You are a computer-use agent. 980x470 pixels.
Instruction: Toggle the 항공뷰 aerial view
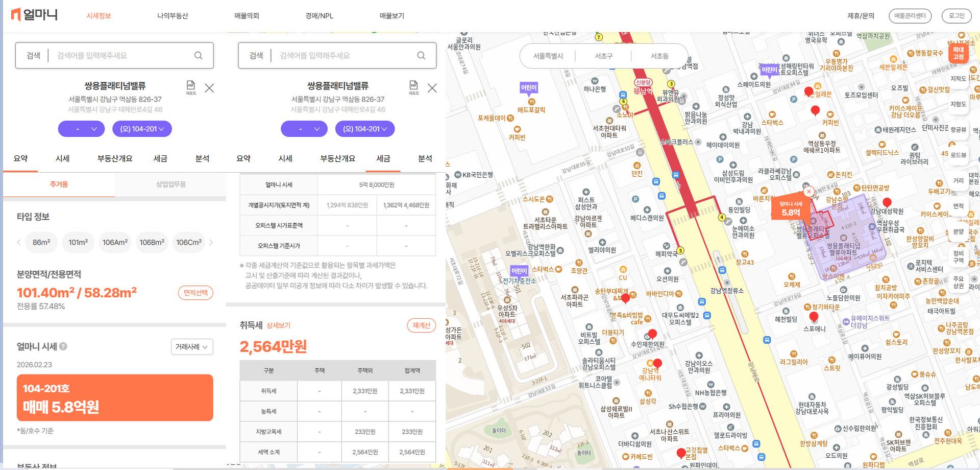click(958, 130)
